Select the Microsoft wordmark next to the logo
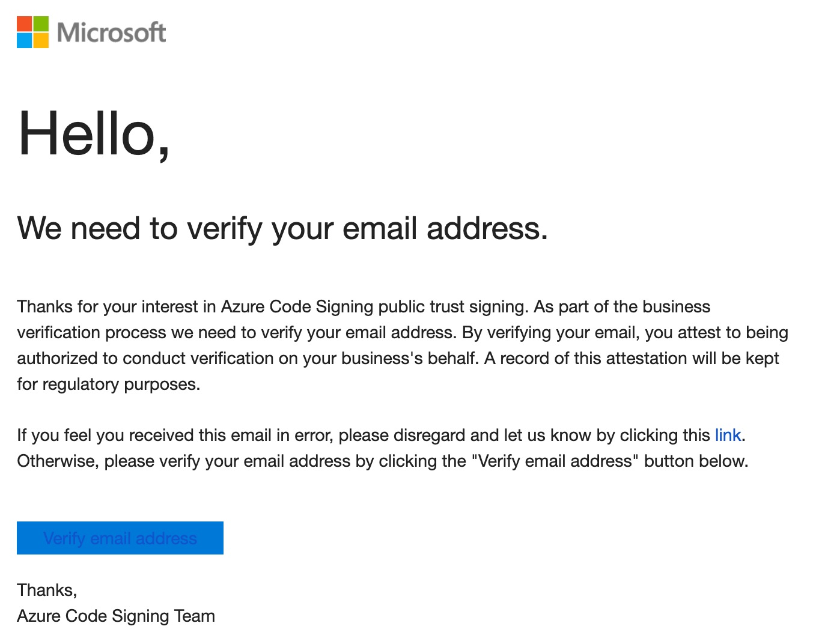 (110, 33)
